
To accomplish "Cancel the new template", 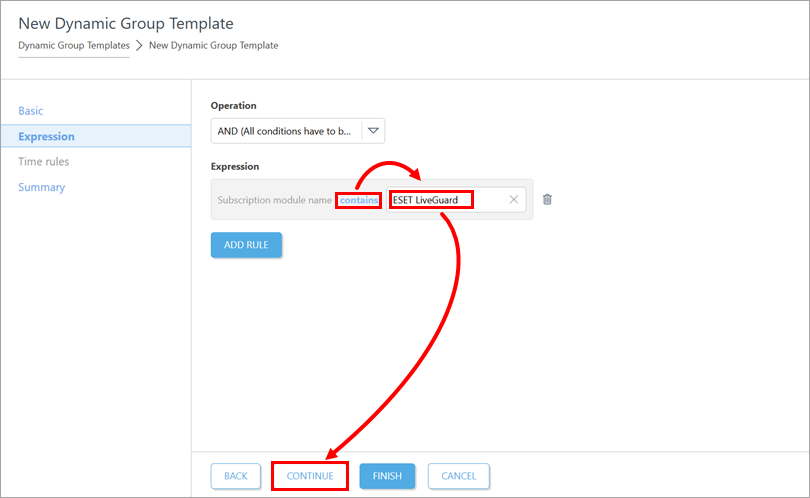I will pos(459,476).
